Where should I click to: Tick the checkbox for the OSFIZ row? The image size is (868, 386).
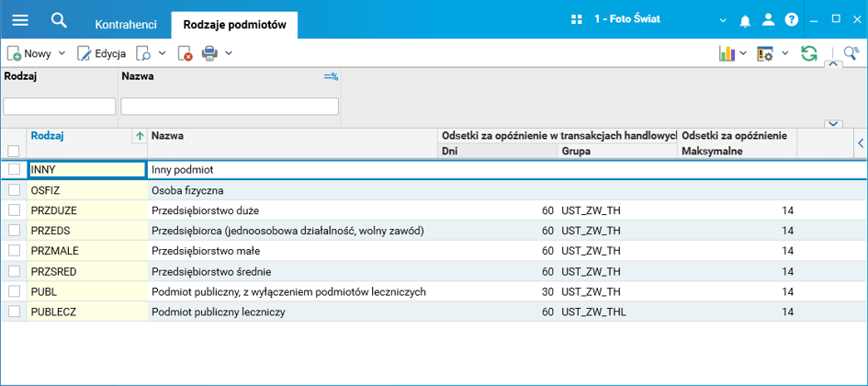(x=14, y=190)
